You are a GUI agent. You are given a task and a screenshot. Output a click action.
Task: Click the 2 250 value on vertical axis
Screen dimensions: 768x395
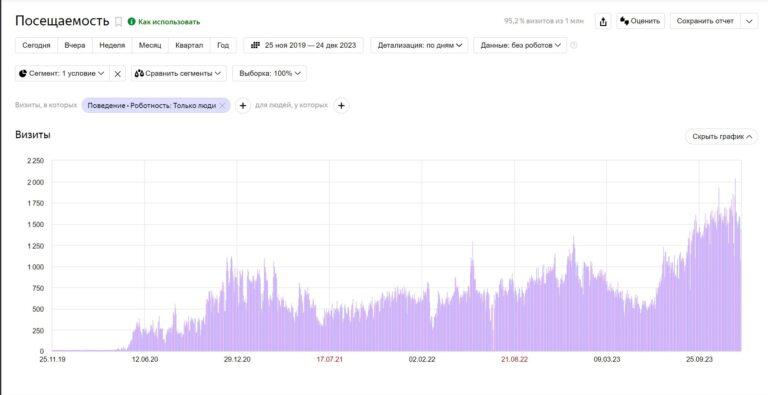coord(35,161)
